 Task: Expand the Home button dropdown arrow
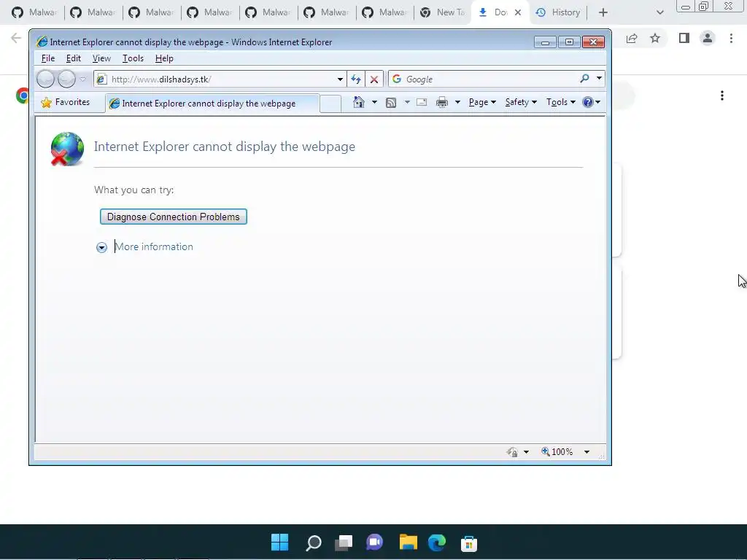(x=374, y=102)
